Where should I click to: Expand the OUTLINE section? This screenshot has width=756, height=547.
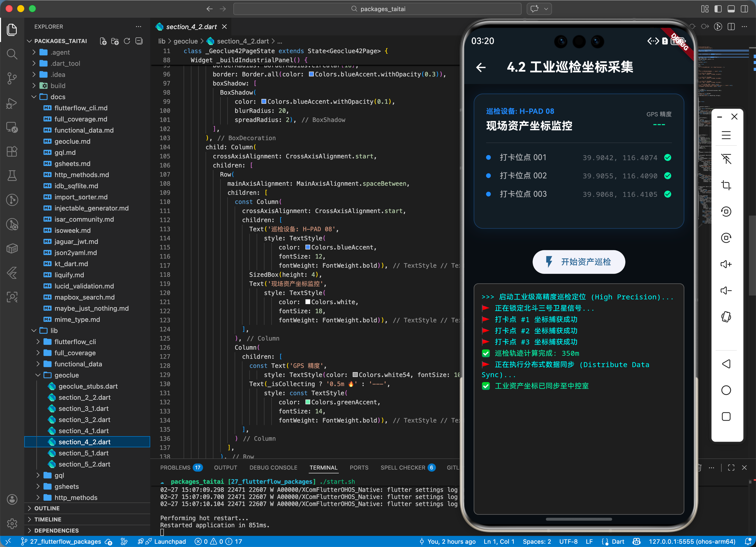(x=47, y=508)
